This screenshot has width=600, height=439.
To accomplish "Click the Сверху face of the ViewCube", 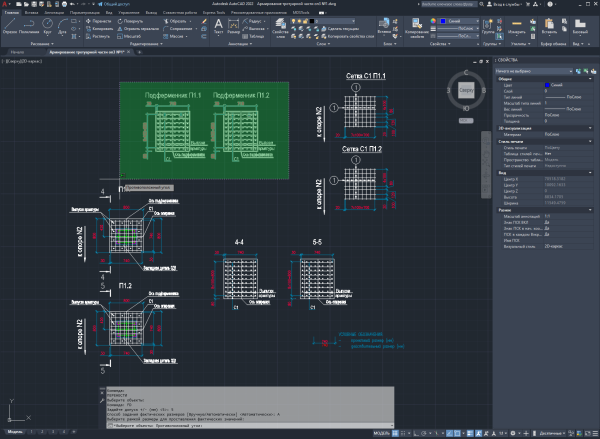I will (x=466, y=90).
